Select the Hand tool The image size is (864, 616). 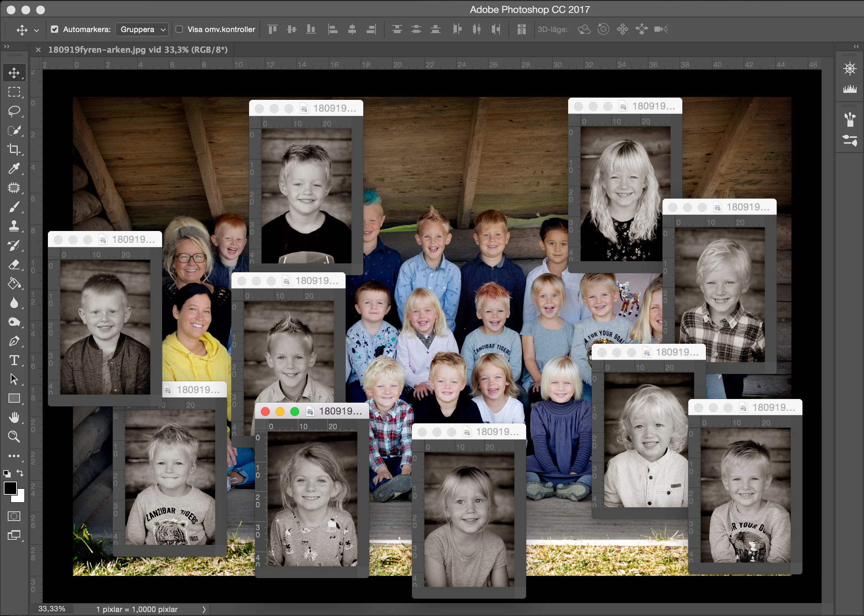pyautogui.click(x=14, y=417)
